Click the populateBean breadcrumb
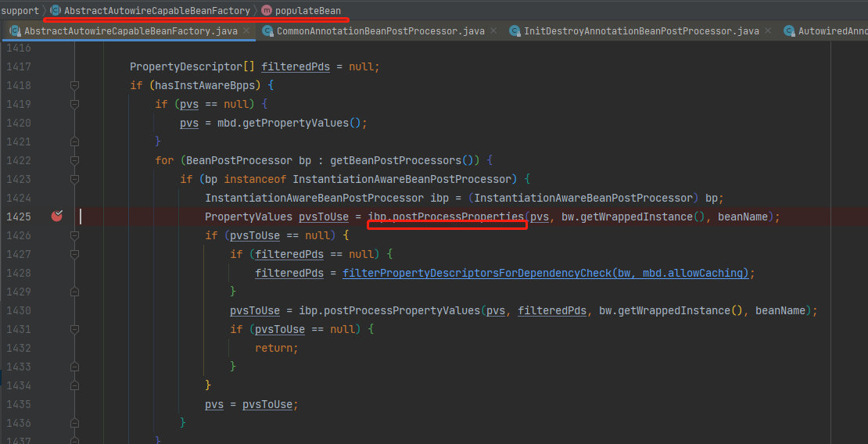Viewport: 868px width, 444px height. pos(307,10)
